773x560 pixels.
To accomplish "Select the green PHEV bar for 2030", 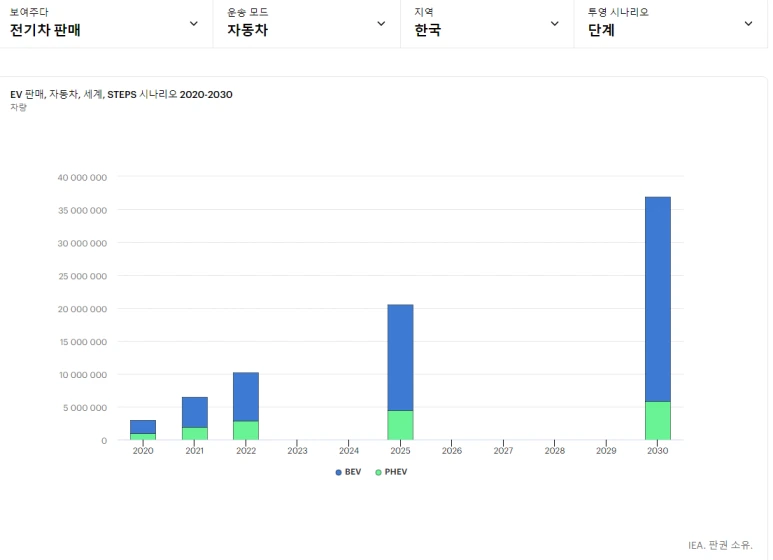I will pos(658,420).
